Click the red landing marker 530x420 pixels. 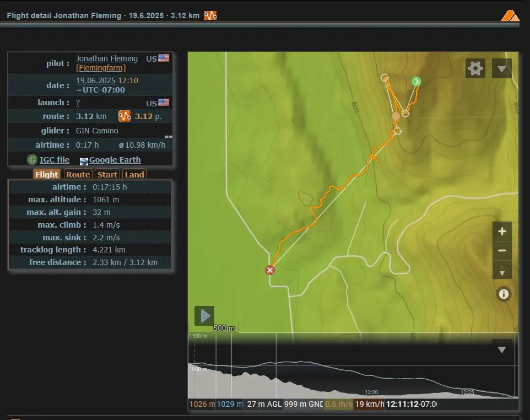(270, 270)
